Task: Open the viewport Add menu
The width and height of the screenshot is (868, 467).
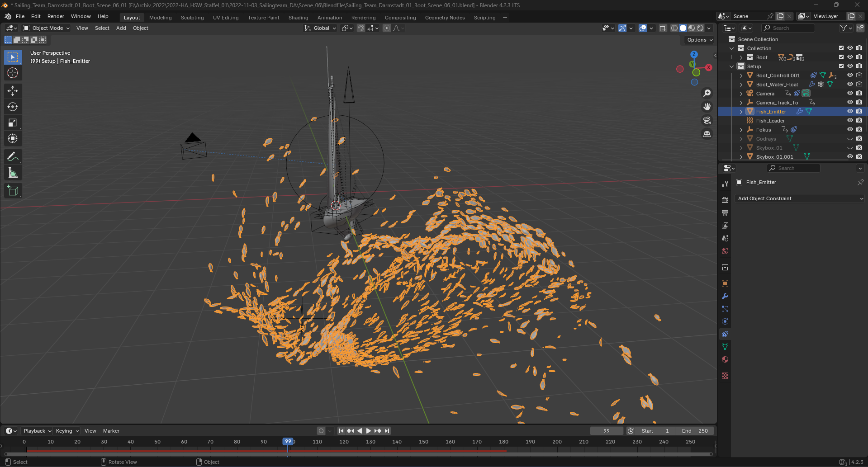Action: (121, 28)
